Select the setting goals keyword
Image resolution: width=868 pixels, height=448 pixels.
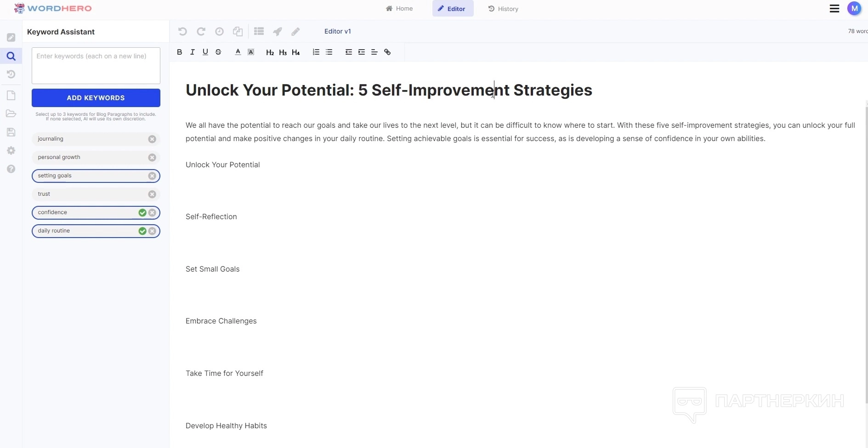(x=87, y=176)
